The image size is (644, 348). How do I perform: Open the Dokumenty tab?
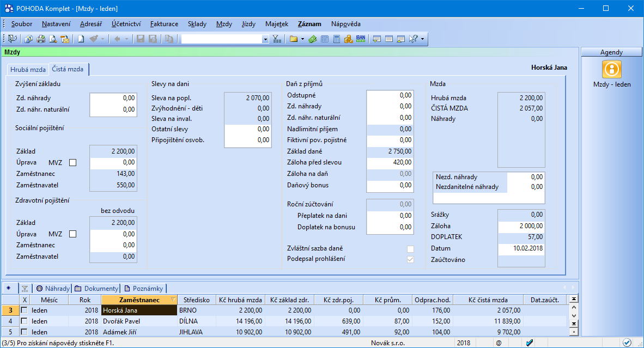point(96,289)
